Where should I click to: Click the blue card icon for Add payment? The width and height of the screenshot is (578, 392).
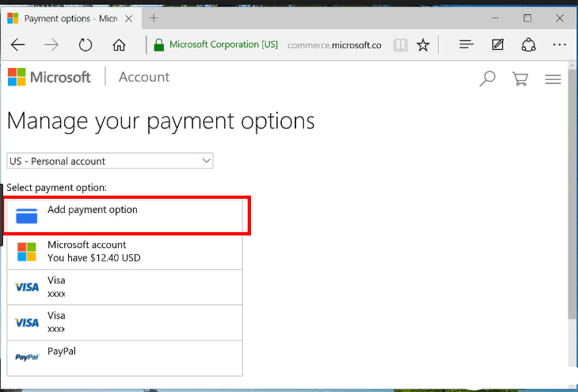pos(27,215)
